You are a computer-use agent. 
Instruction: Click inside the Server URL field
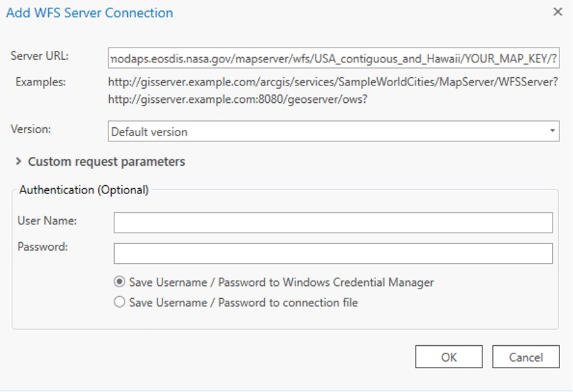point(333,58)
